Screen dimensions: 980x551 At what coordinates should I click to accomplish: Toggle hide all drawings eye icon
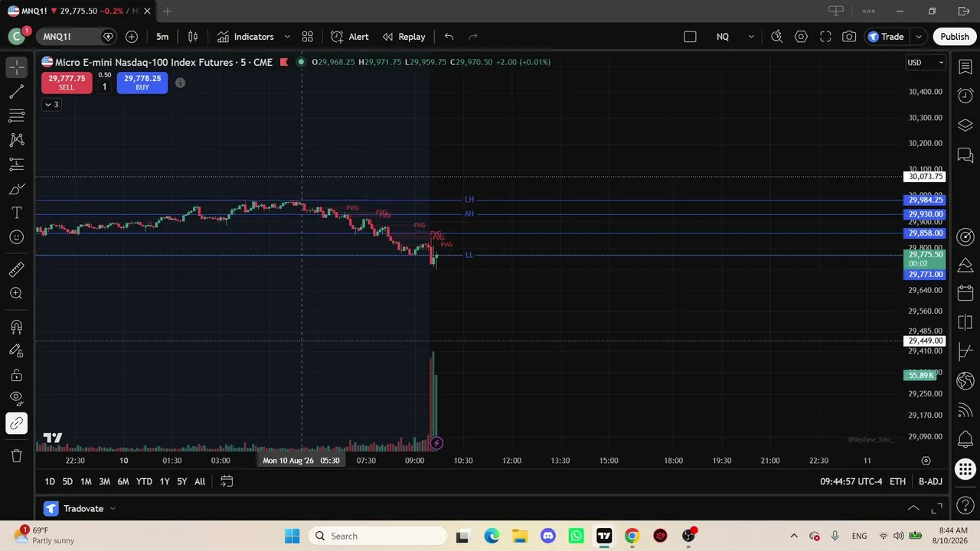(17, 399)
